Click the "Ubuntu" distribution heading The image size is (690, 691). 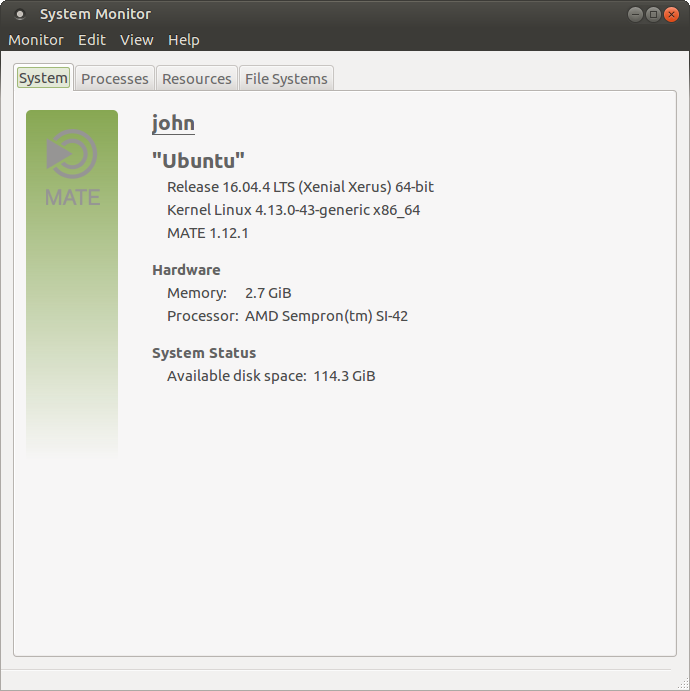[x=198, y=160]
